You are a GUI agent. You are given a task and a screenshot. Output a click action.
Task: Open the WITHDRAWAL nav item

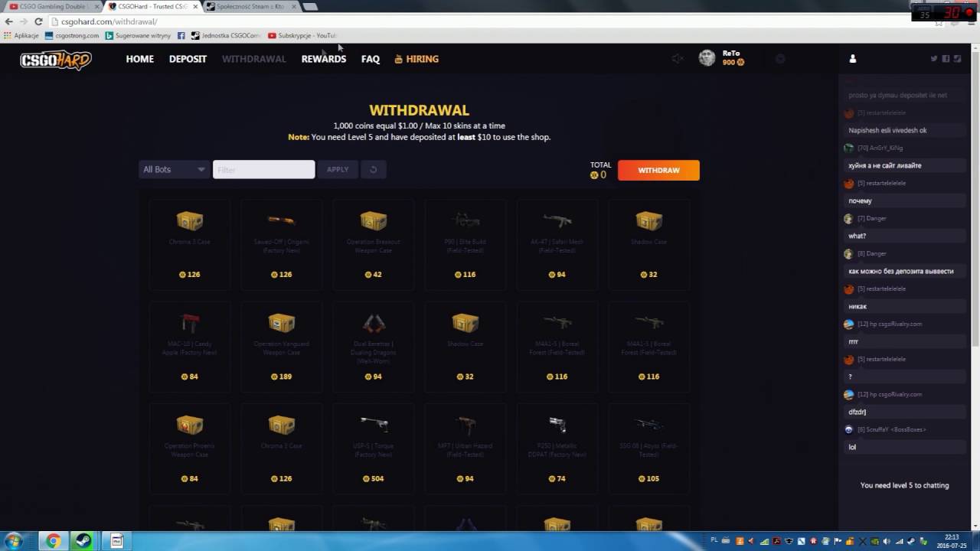click(254, 59)
